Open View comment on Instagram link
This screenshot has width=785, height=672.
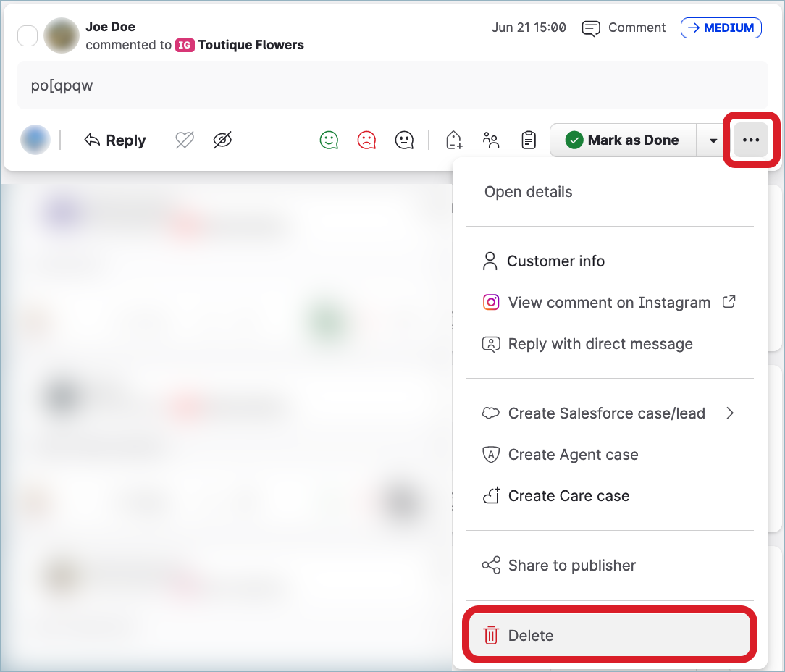608,303
